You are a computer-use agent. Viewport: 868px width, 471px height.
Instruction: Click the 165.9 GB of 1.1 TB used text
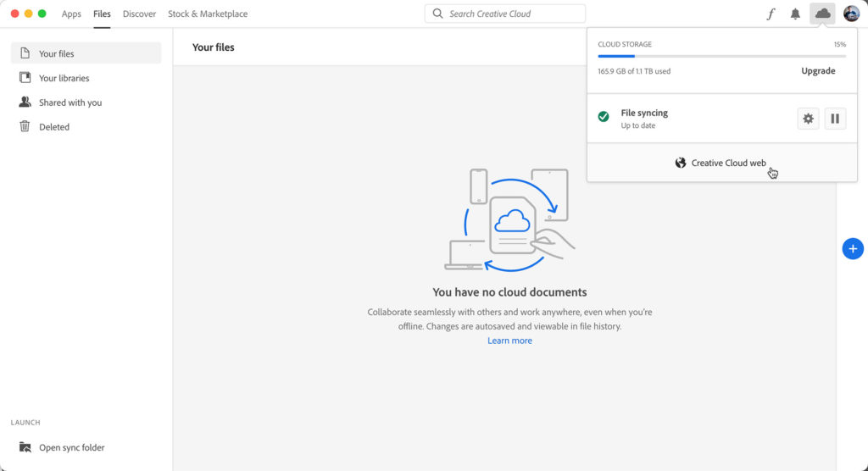coord(634,71)
